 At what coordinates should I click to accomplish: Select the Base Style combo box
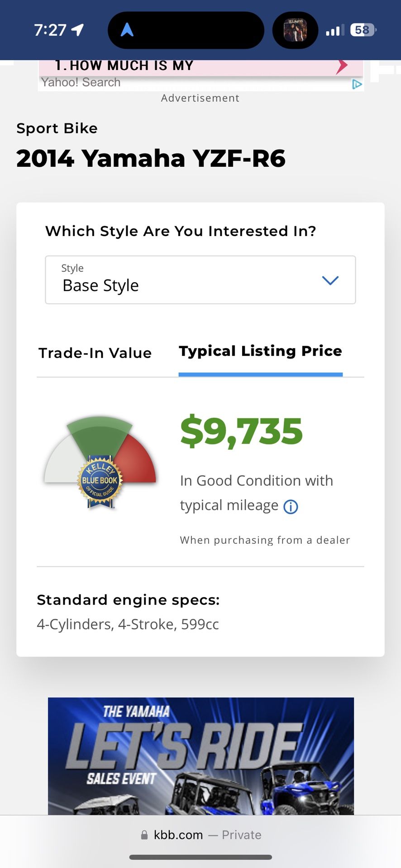200,280
